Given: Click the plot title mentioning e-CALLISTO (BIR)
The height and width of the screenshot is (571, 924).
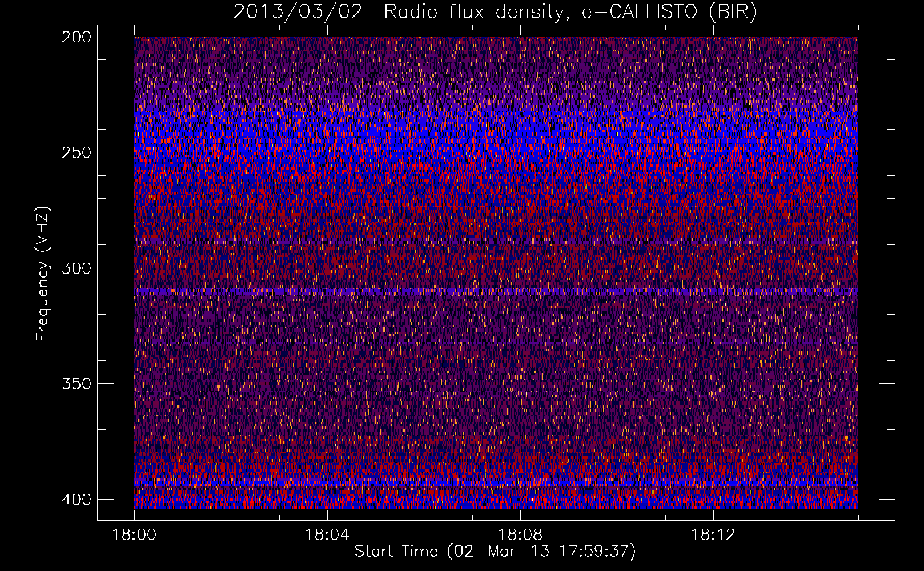Looking at the screenshot, I should [495, 12].
